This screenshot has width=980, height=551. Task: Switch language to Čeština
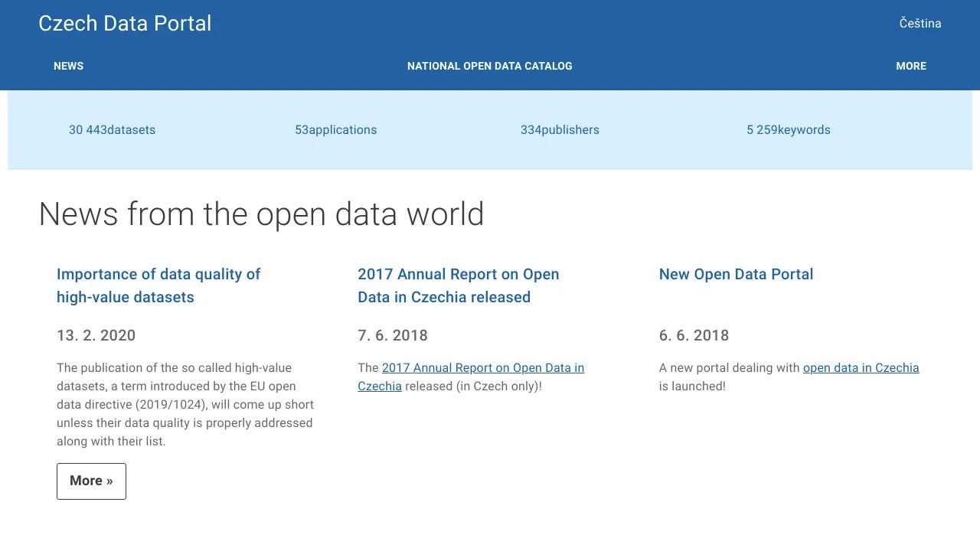tap(920, 23)
